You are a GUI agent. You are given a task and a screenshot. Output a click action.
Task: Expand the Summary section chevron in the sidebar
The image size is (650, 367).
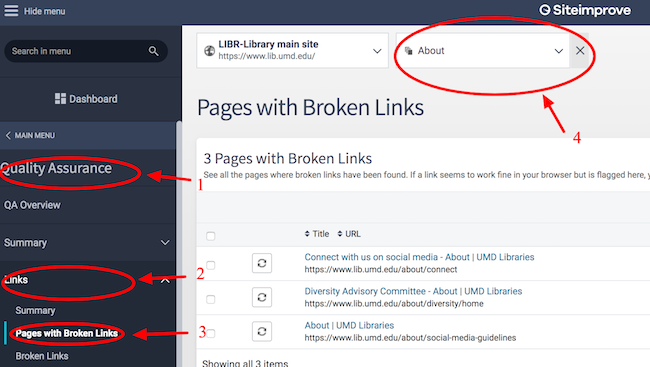165,243
